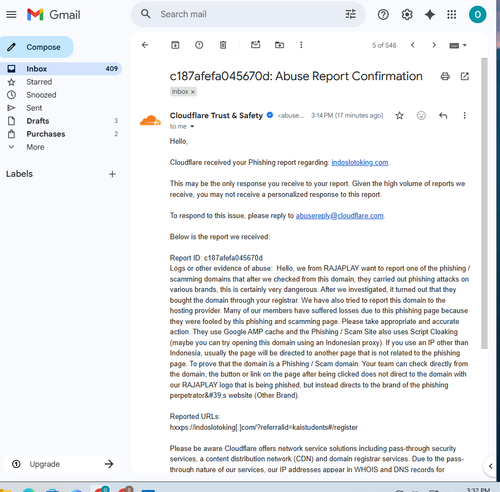Image resolution: width=500 pixels, height=492 pixels.
Task: Add emoji reaction to message
Action: (x=421, y=116)
